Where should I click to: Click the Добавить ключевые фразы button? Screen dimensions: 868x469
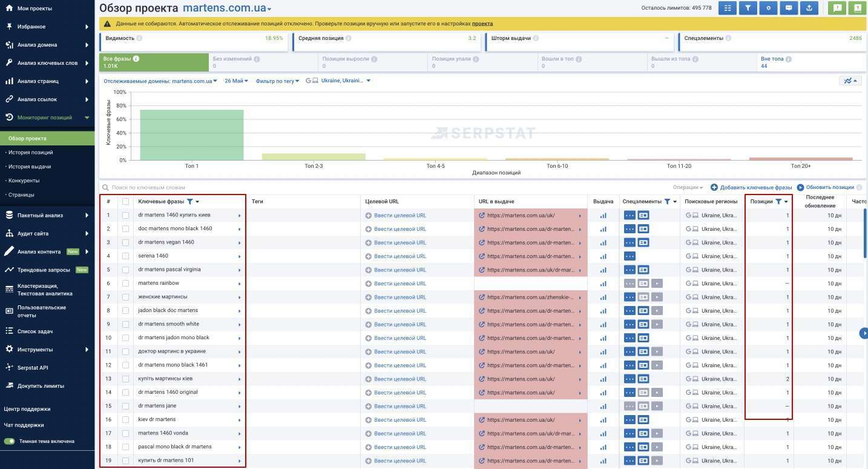(x=751, y=187)
